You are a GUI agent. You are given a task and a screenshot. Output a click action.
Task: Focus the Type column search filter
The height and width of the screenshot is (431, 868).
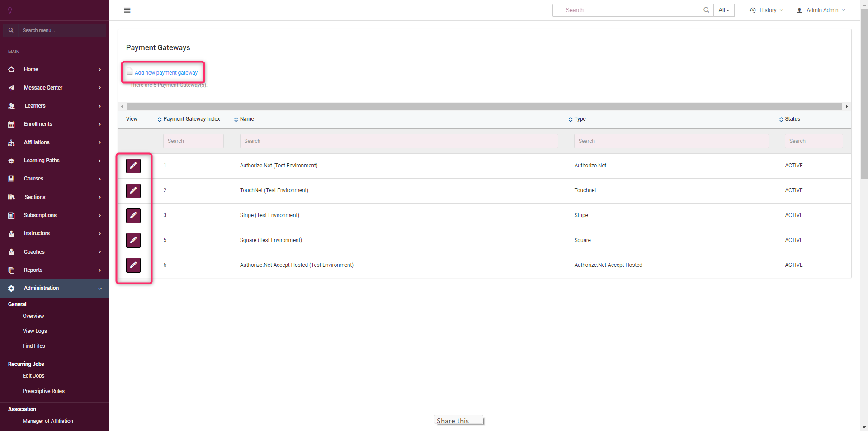671,141
